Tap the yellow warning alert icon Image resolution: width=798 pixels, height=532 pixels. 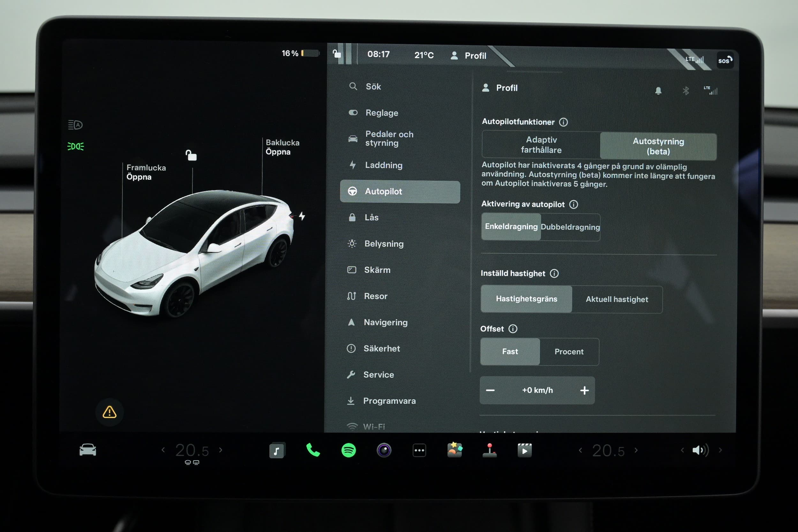coord(109,412)
